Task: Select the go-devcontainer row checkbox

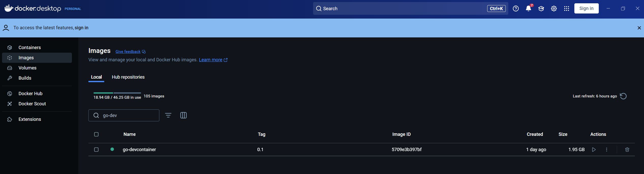Action: click(96, 150)
